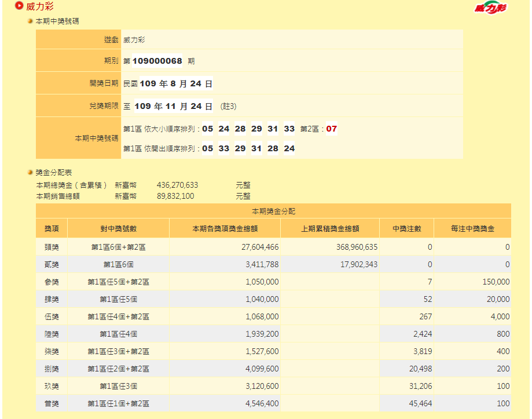Select the 獎金分配表 section heading

coord(54,173)
